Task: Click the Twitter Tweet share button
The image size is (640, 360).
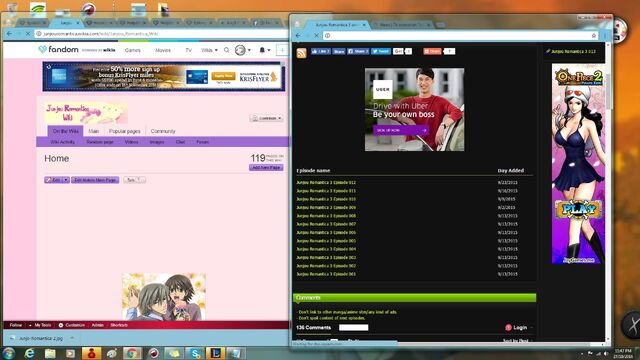Action: (x=380, y=51)
